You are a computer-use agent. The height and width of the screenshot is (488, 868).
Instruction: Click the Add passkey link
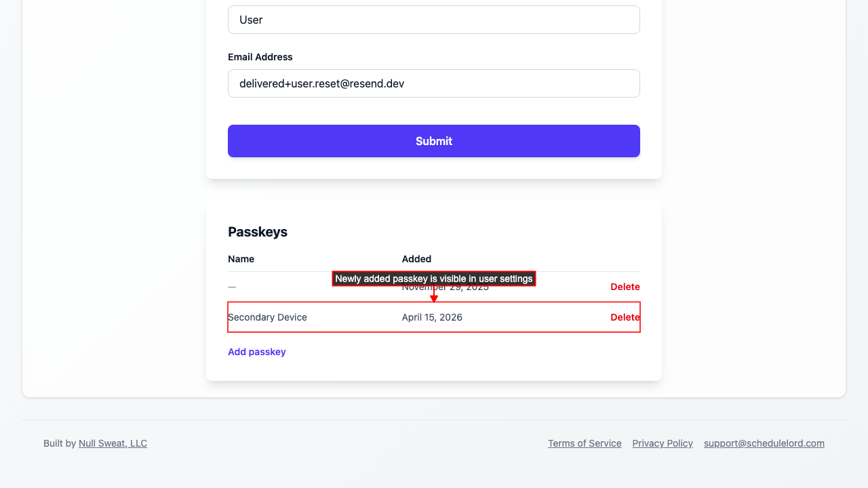(x=257, y=352)
